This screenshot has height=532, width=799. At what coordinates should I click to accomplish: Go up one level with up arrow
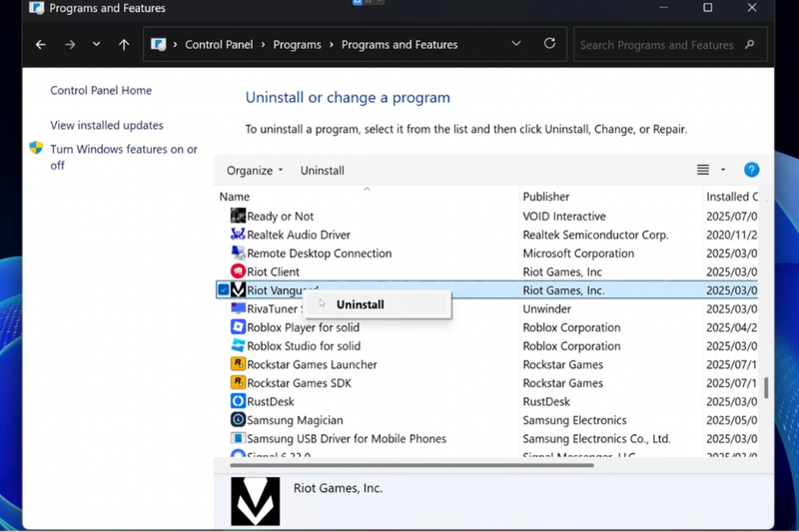124,45
